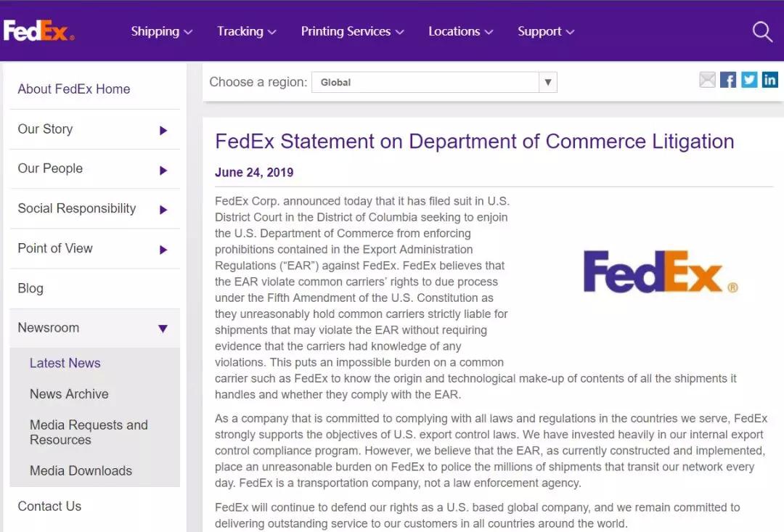784x532 pixels.
Task: Open the Contact Us sidebar link
Action: [x=49, y=506]
